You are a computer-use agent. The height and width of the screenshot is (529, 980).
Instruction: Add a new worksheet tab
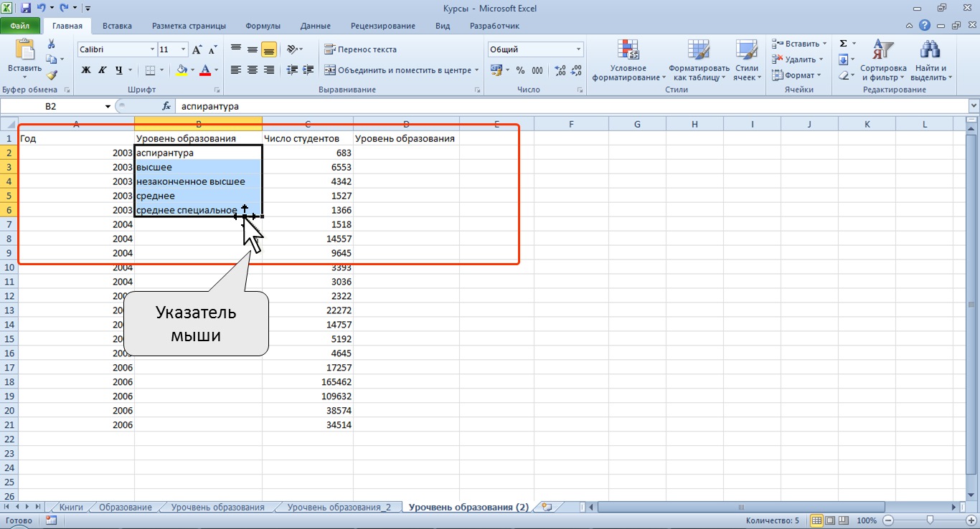[x=547, y=507]
